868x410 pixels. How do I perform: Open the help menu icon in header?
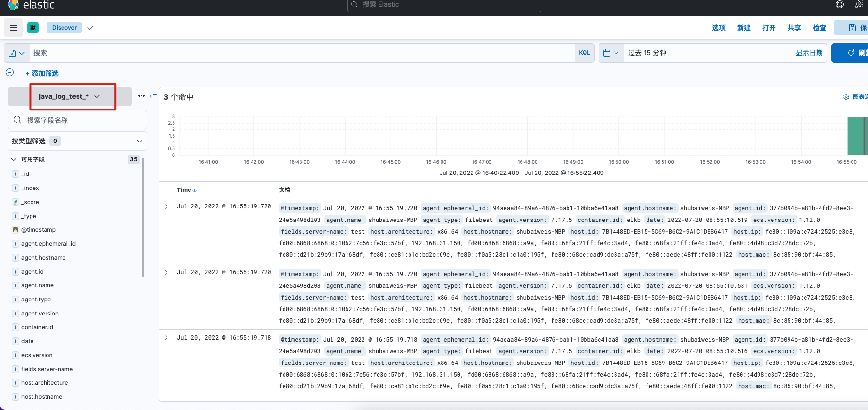[840, 4]
